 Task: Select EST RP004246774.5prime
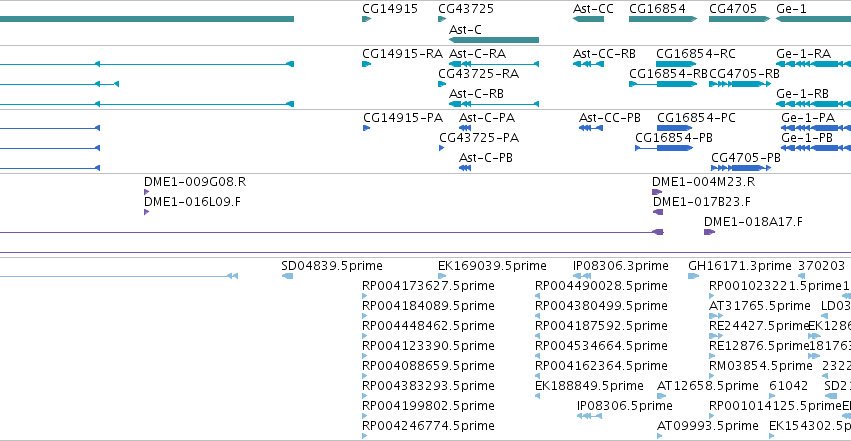pyautogui.click(x=365, y=436)
